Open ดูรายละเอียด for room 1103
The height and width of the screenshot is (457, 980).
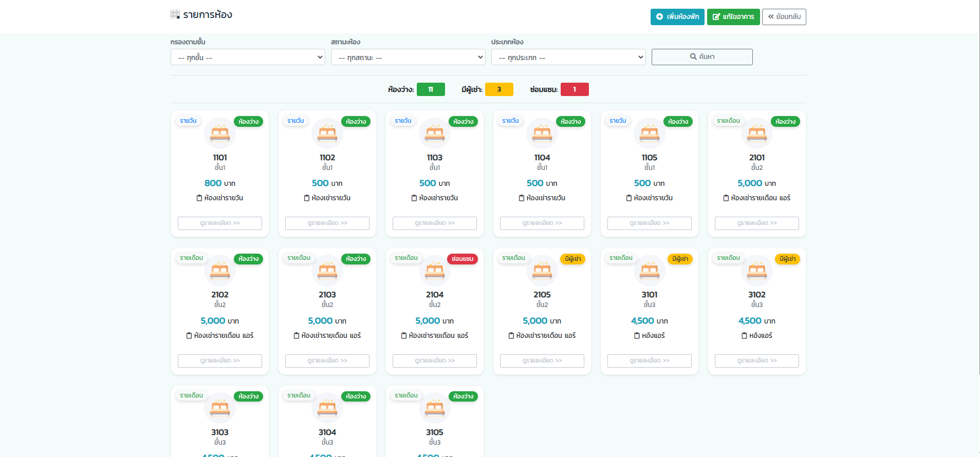435,223
